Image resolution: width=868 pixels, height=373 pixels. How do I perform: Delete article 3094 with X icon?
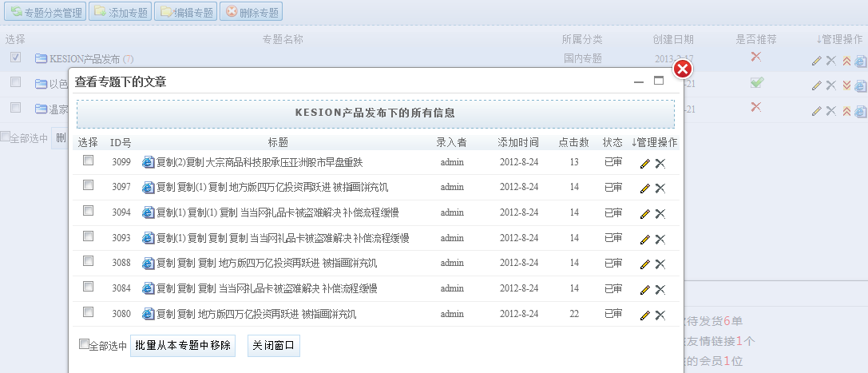pos(660,213)
